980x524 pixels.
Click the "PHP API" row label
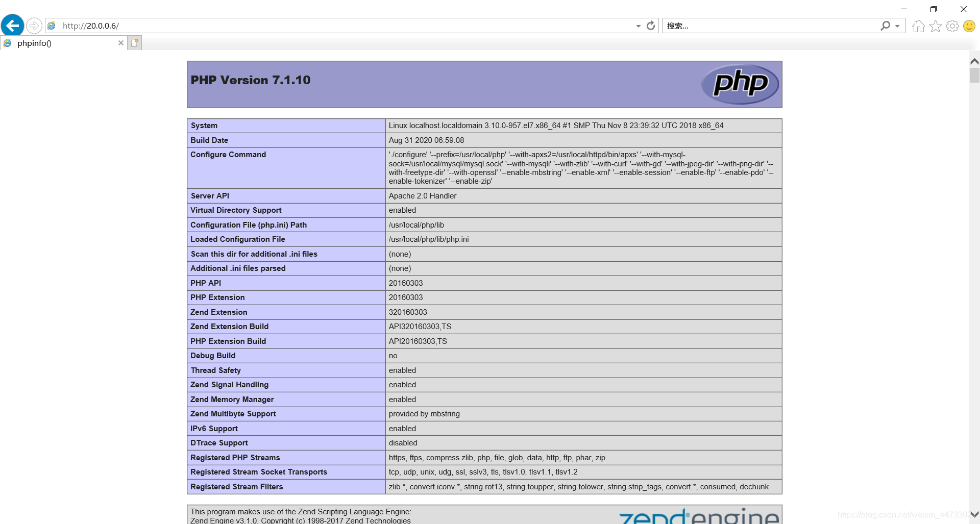coord(206,283)
